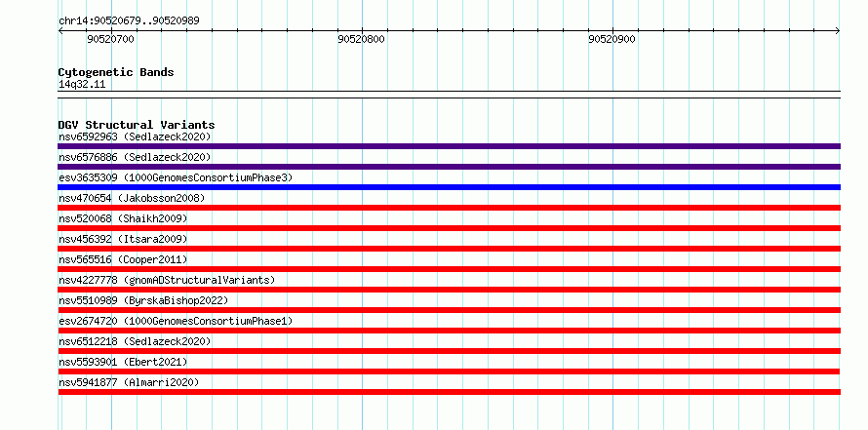The width and height of the screenshot is (868, 430).
Task: Select the red bar under nsv5510989
Action: (449, 310)
